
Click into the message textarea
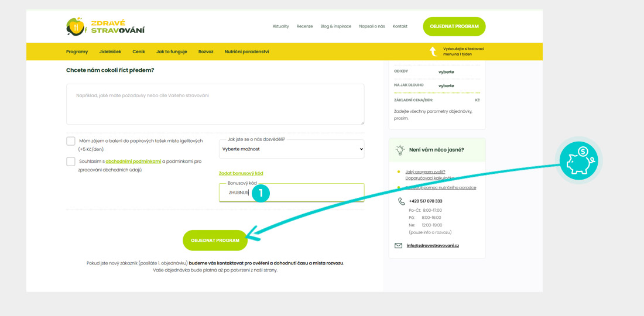coord(215,104)
